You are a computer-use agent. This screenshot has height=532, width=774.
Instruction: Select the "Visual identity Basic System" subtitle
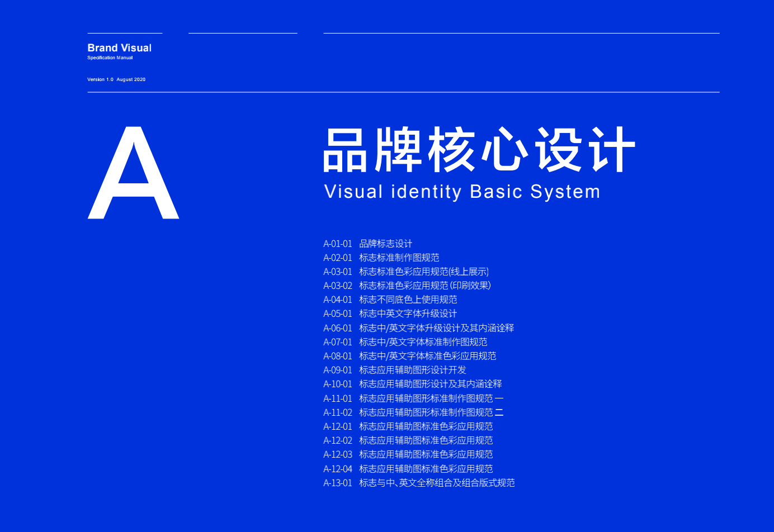462,192
